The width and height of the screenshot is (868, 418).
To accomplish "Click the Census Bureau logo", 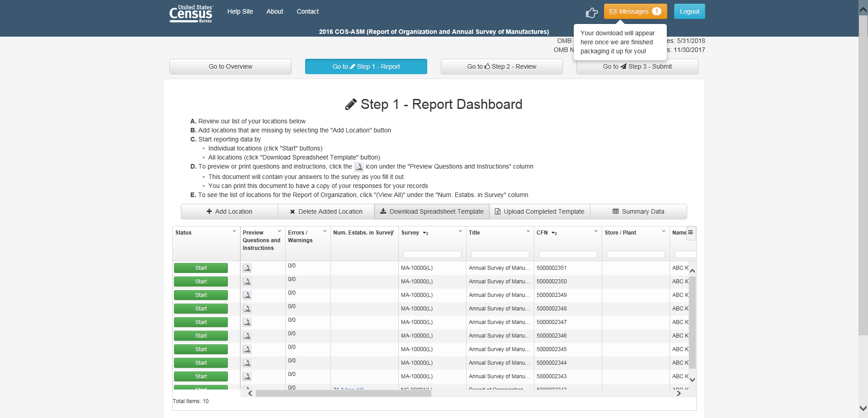I will pos(191,14).
